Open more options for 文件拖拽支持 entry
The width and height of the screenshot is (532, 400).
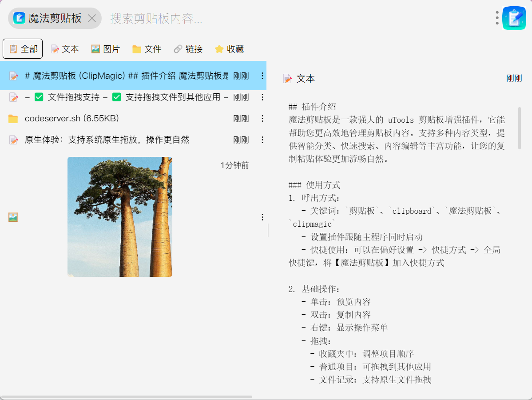[262, 97]
